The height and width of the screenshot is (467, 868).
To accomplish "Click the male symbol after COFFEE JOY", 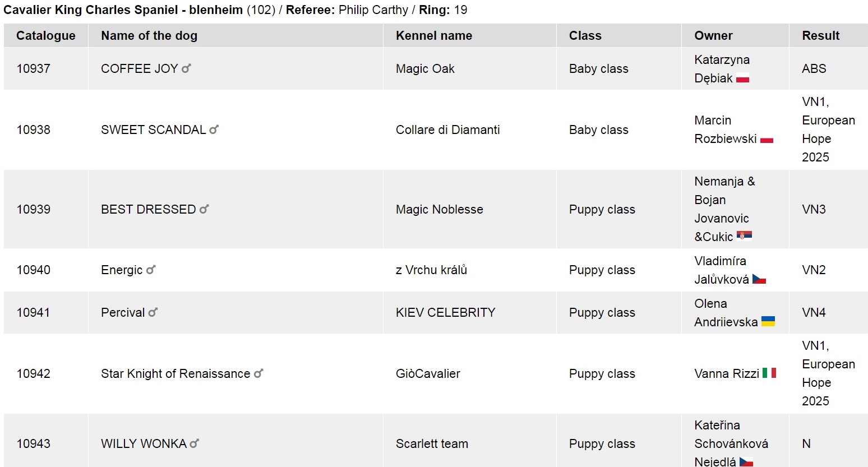I will [186, 68].
